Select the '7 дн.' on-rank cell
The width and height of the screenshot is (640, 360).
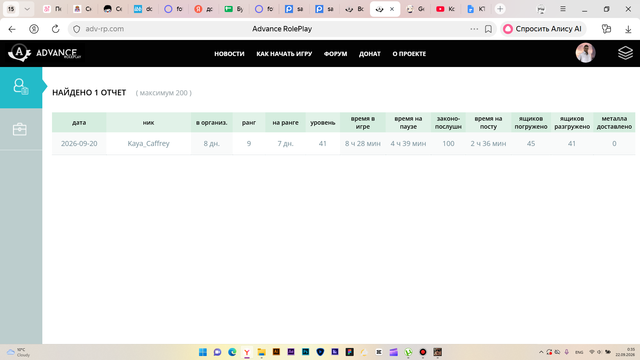tap(285, 143)
